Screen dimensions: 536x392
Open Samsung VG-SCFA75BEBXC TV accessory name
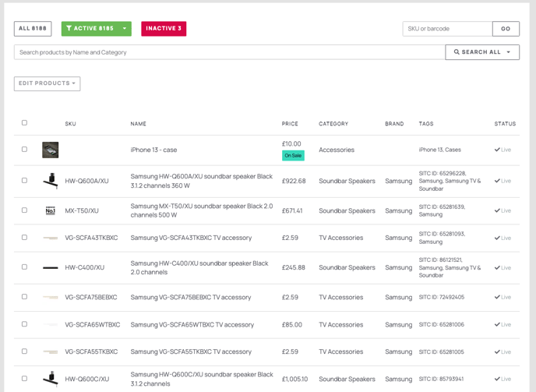tap(190, 297)
